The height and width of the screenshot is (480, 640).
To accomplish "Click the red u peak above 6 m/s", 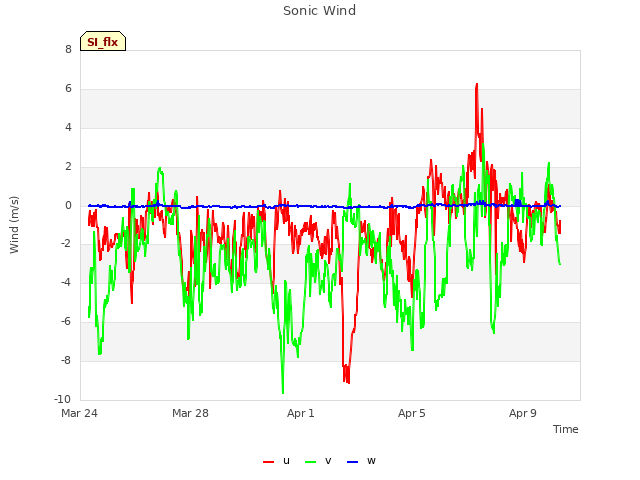I will click(476, 84).
